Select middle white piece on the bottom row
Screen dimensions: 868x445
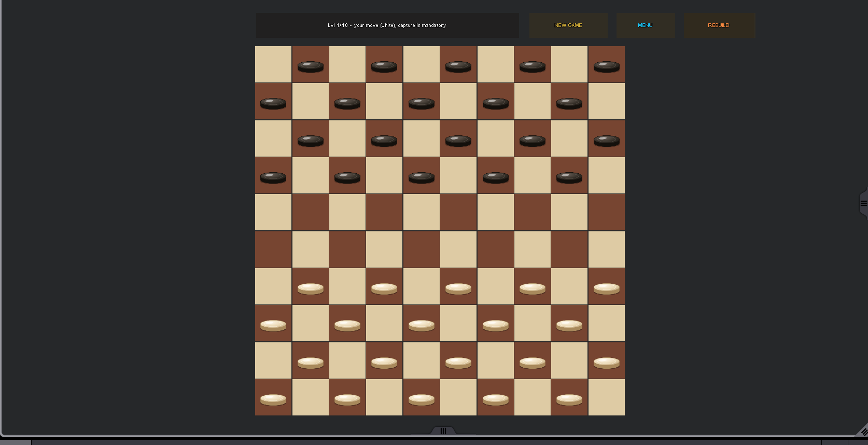tap(422, 399)
